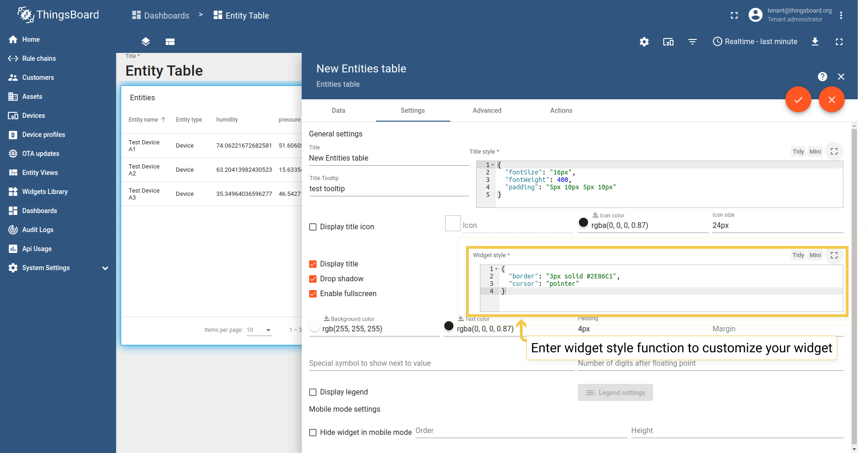868x453 pixels.
Task: Click the orange checkmark apply button
Action: tap(798, 100)
